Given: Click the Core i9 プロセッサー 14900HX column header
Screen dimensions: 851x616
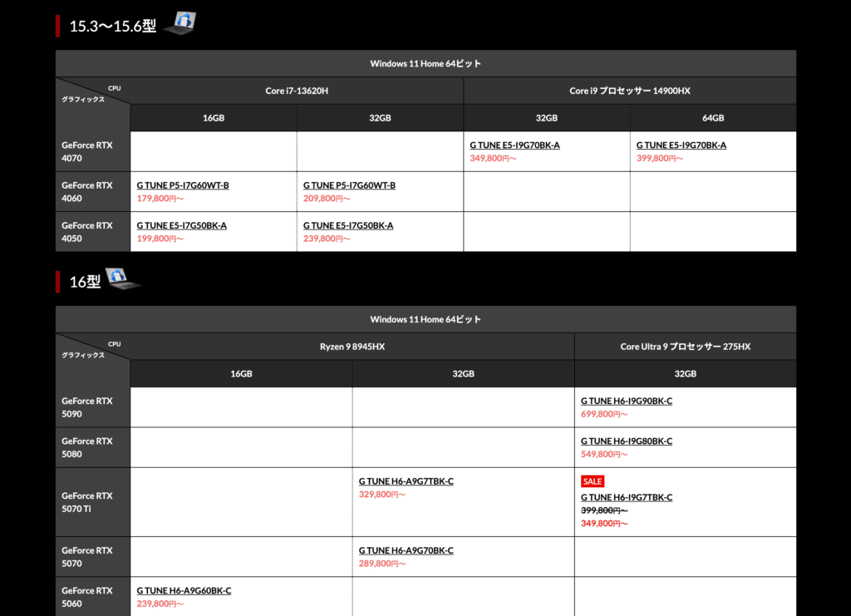Looking at the screenshot, I should pos(630,91).
